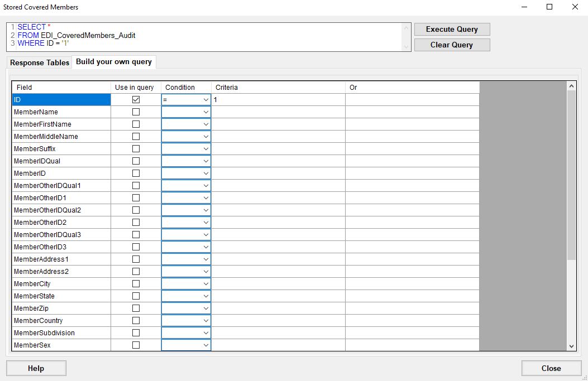Check the MemberCity query checkbox
The image size is (588, 381).
click(x=136, y=284)
